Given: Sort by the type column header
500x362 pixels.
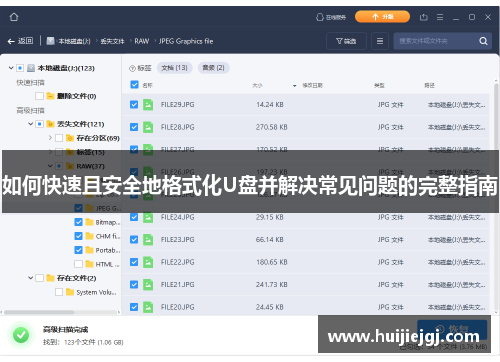Looking at the screenshot, I should (x=379, y=85).
